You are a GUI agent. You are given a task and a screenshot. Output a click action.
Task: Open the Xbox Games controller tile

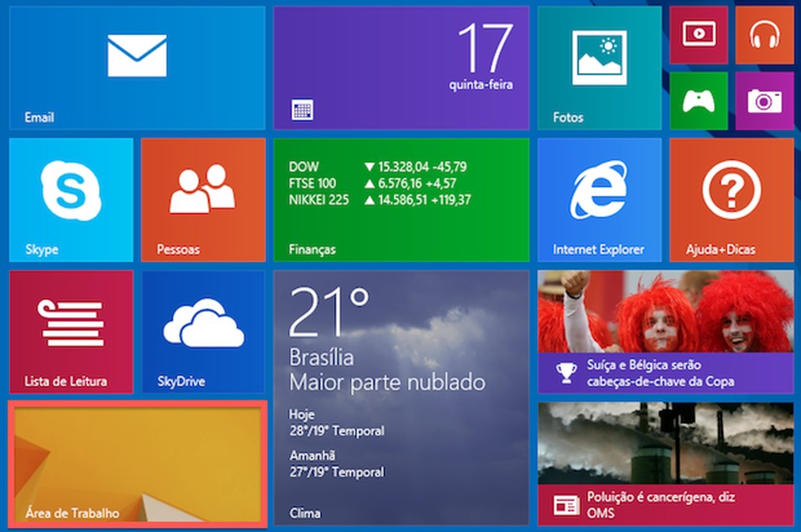click(x=698, y=101)
